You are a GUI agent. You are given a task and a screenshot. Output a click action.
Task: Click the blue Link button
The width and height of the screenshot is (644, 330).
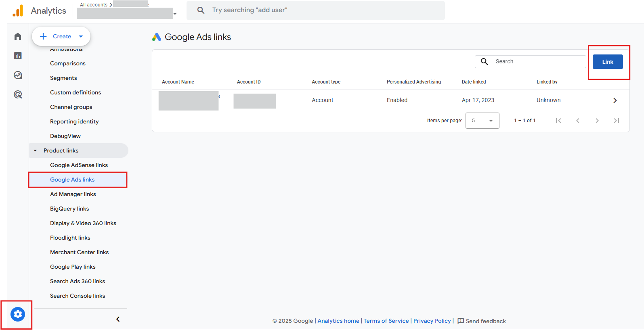click(608, 62)
